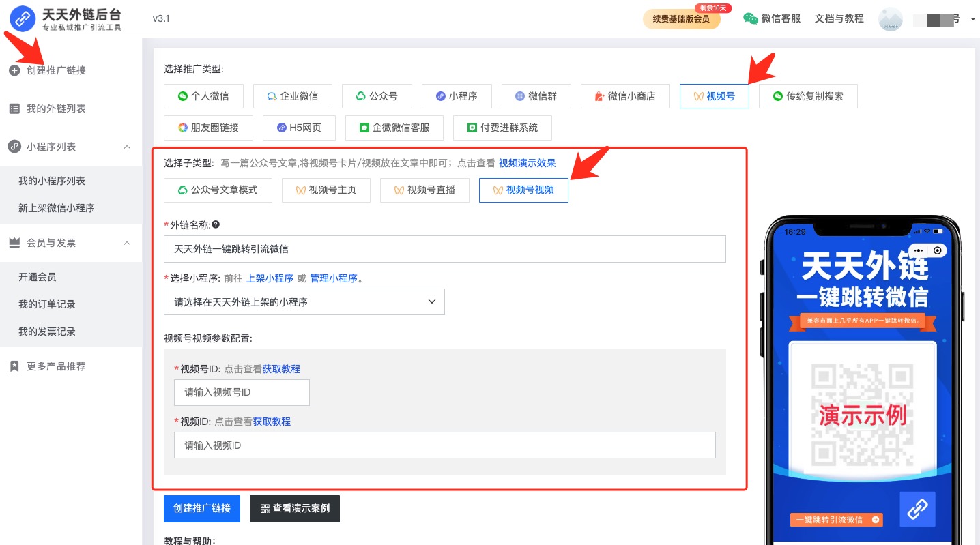Click the help icon beside 外链名称
This screenshot has height=545, width=980.
pyautogui.click(x=216, y=224)
